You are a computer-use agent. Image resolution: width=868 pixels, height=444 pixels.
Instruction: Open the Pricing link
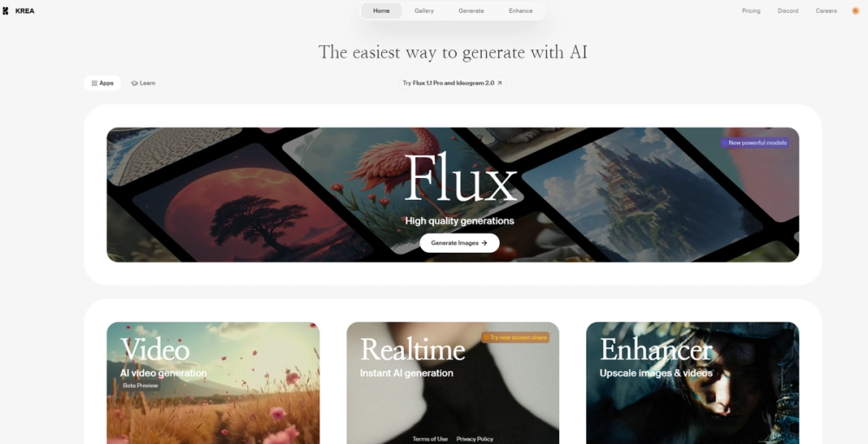[751, 11]
